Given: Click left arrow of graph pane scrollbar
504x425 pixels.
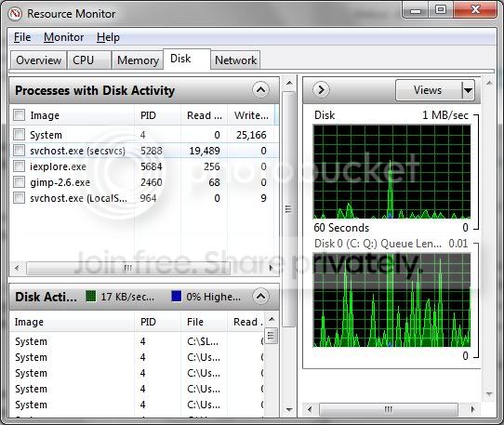Looking at the screenshot, I should (310, 409).
